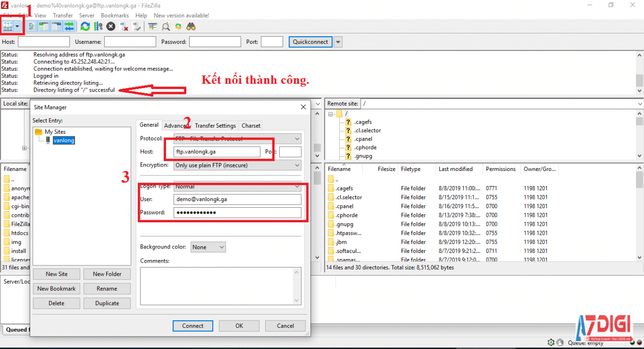
Task: Click the Comments text area
Action: 220,286
